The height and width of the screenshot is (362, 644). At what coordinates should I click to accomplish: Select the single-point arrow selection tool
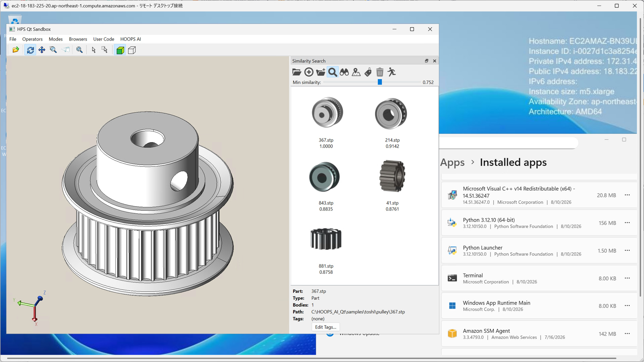coord(94,50)
